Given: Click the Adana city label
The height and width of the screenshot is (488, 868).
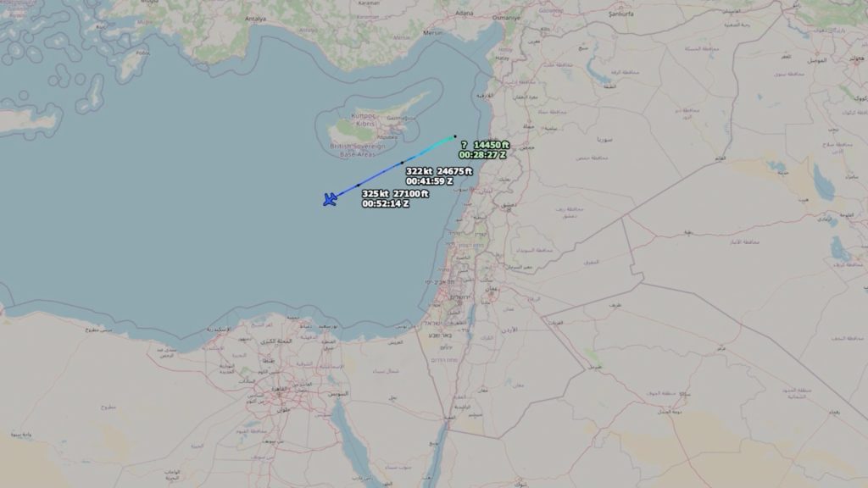Looking at the screenshot, I should pyautogui.click(x=464, y=13).
